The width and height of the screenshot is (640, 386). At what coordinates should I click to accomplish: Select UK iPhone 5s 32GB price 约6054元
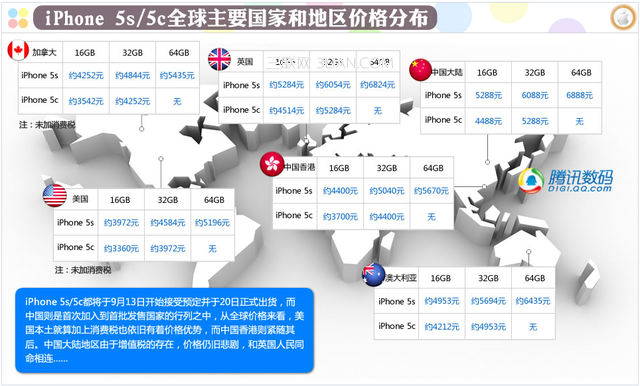333,85
